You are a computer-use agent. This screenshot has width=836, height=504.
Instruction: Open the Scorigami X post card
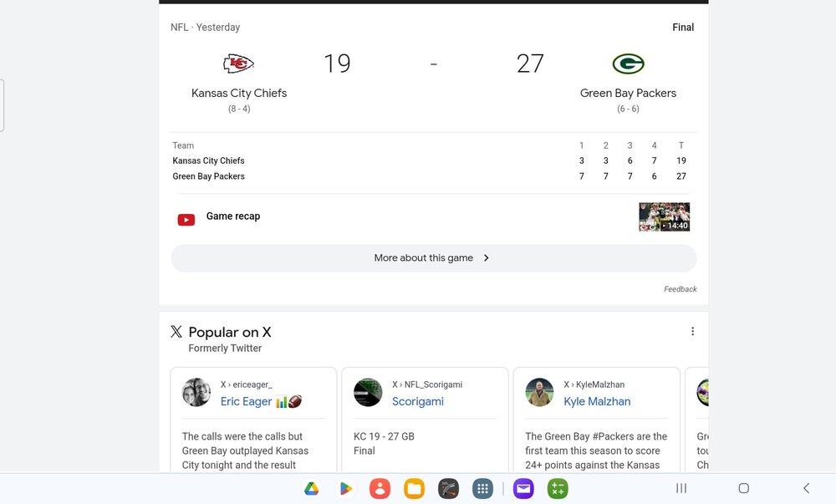(425, 420)
